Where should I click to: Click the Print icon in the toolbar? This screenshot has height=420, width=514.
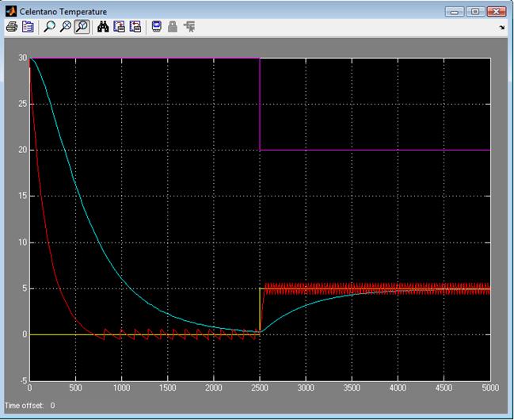(11, 27)
